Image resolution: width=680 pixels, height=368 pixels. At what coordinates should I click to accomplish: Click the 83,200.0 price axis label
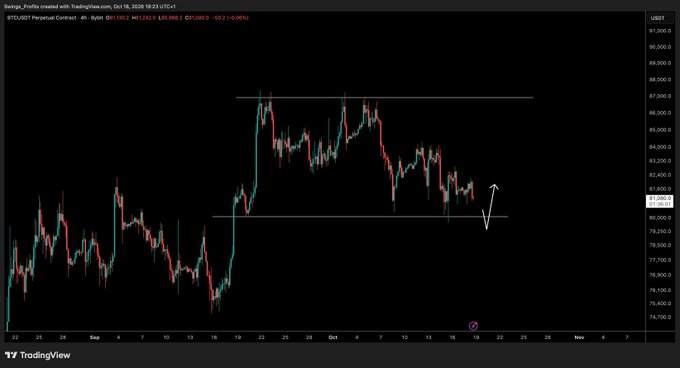tap(660, 161)
